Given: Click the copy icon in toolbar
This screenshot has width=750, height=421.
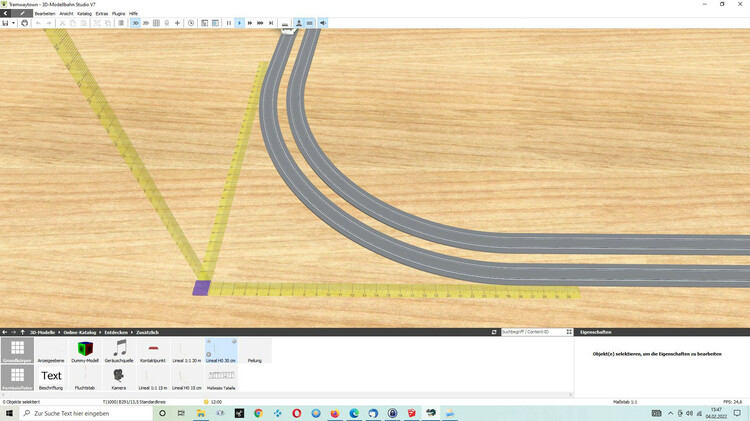Looking at the screenshot, I should tap(73, 23).
